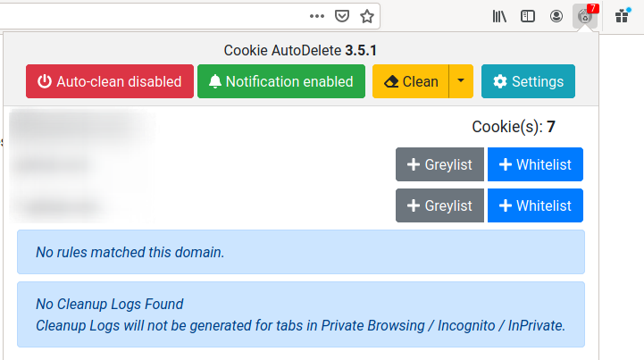This screenshot has width=644, height=360.
Task: Open the Firefox account icon
Action: click(x=556, y=15)
